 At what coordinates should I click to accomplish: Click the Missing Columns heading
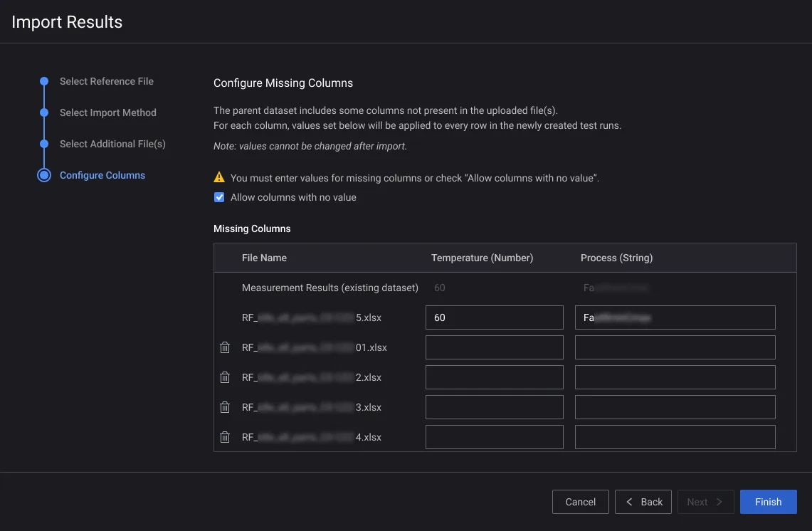[x=252, y=228]
